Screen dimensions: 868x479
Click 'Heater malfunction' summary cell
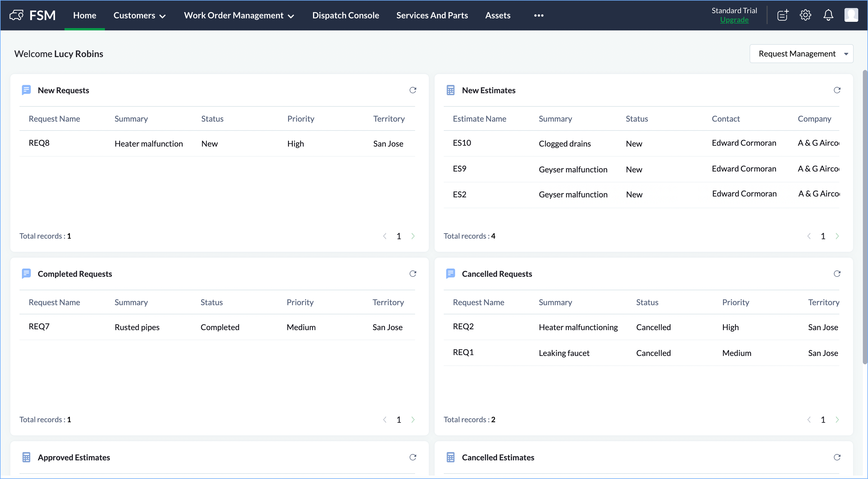pos(148,144)
